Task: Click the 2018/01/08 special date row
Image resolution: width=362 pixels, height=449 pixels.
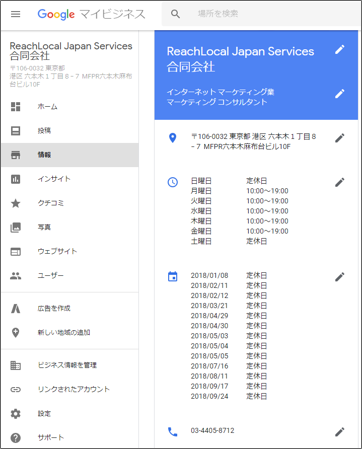Action: [x=229, y=276]
